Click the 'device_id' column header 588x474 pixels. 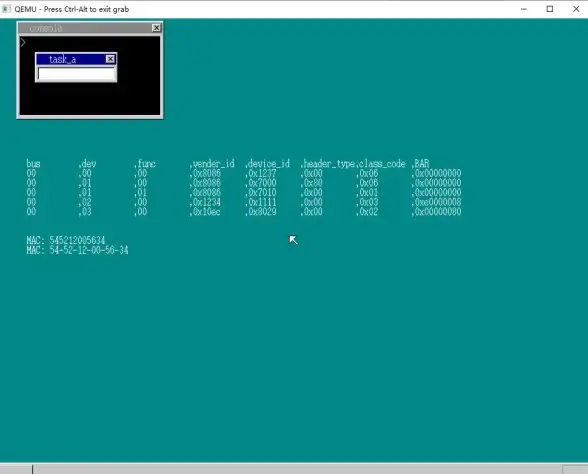[269, 164]
